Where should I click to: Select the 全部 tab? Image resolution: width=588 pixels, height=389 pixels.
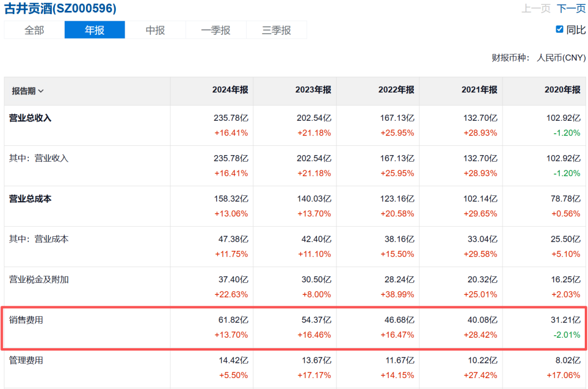34,30
